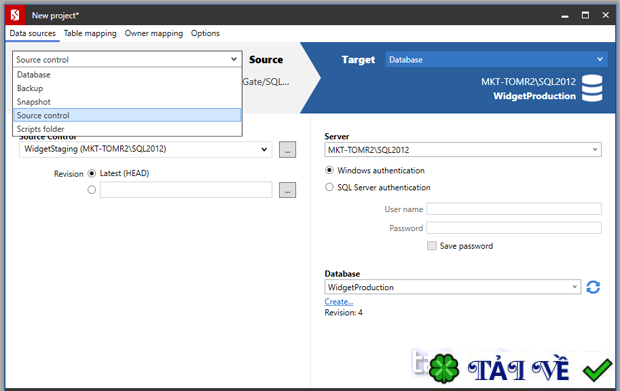Switch to Table mapping tab
This screenshot has height=391, width=620.
tap(90, 33)
